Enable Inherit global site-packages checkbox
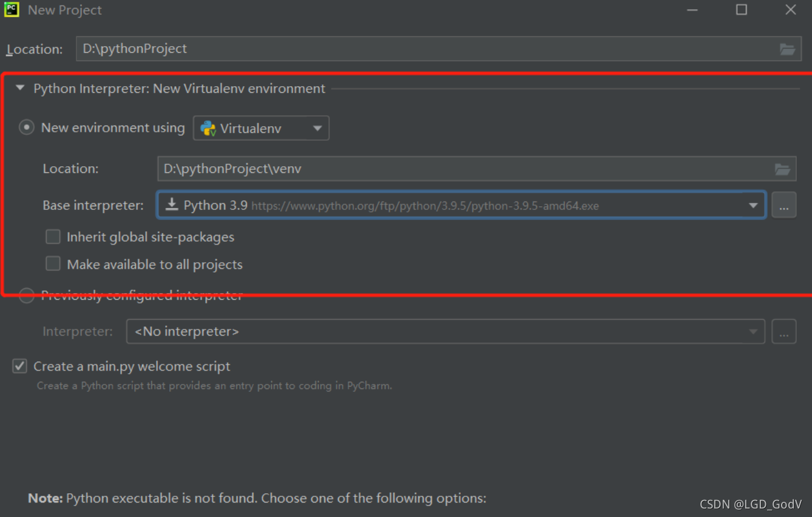Screen dimensions: 812x517 pos(53,237)
